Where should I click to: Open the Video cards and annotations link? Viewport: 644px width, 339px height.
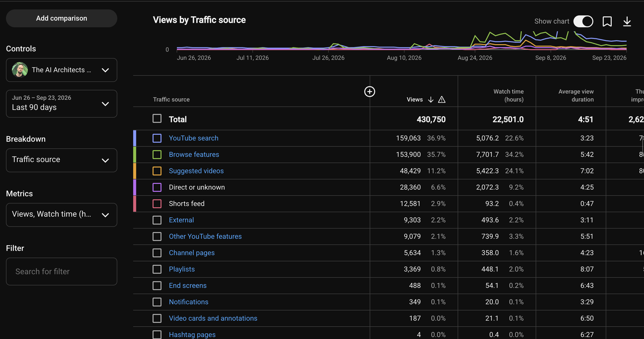(x=213, y=318)
